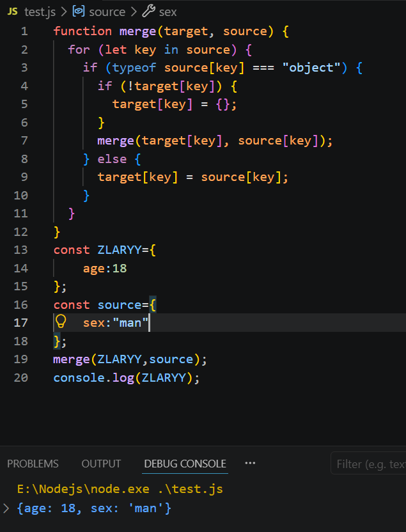Click the sex property on line 17
406x532 pixels.
pos(94,323)
